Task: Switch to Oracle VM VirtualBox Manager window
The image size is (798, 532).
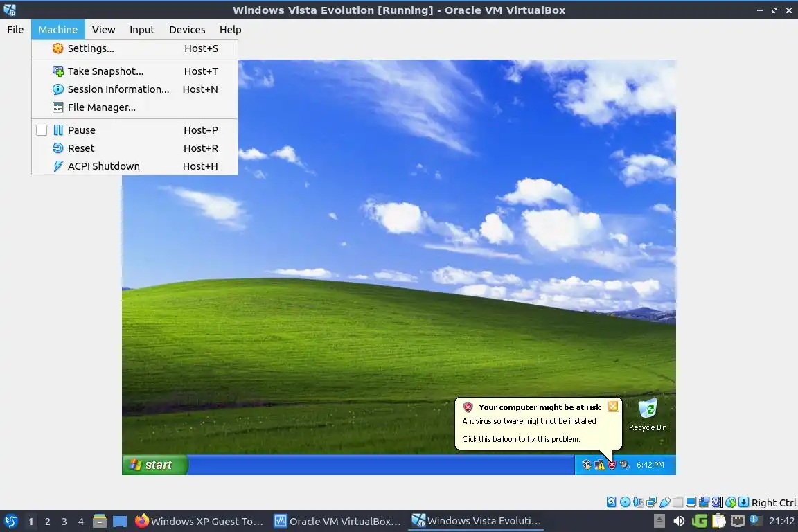Action: tap(338, 522)
